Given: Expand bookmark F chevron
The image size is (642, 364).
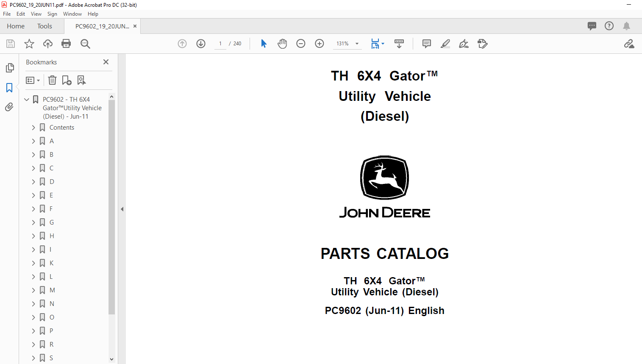Looking at the screenshot, I should [x=33, y=209].
